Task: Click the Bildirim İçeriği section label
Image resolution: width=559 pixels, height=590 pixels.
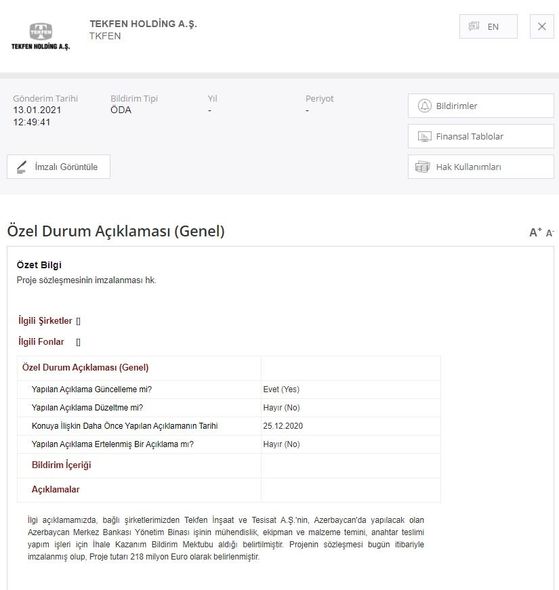Action: coord(61,465)
